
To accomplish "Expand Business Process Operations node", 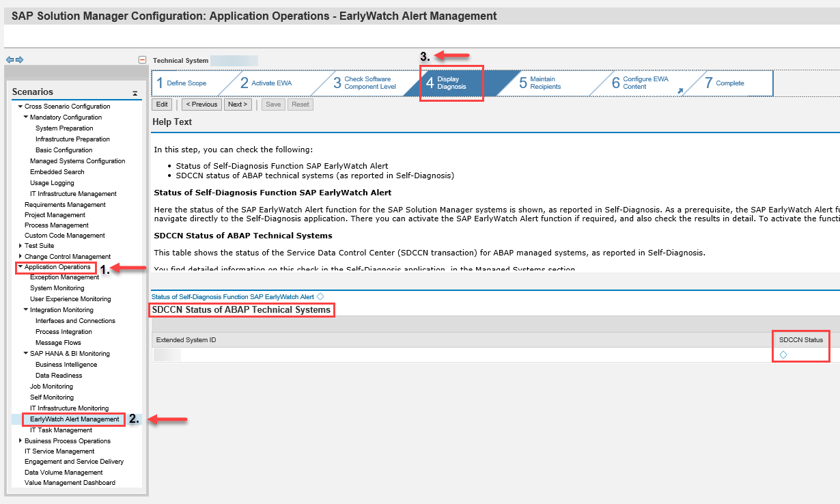I will click(x=20, y=441).
